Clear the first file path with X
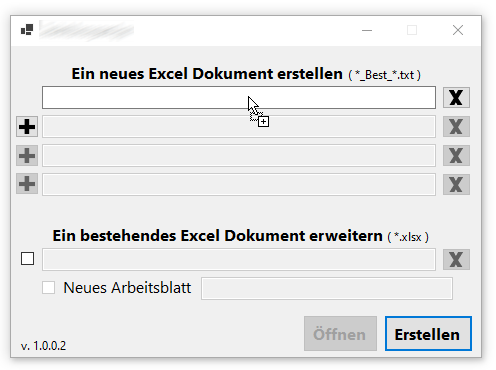 (x=456, y=98)
